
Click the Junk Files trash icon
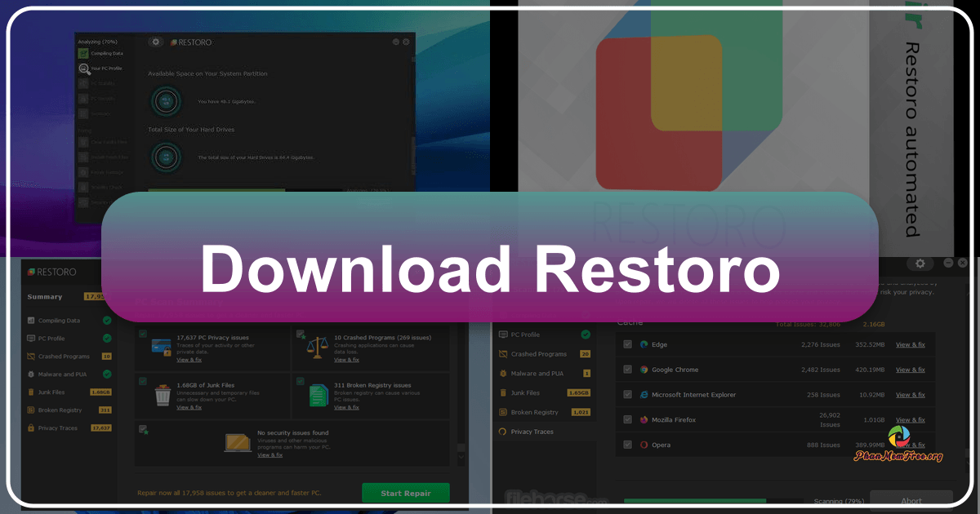click(31, 392)
